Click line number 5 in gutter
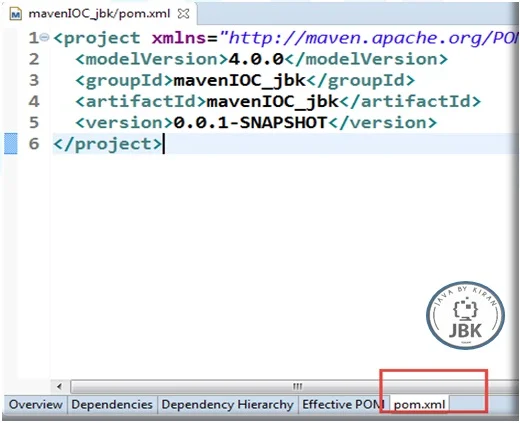The image size is (520, 423). [x=34, y=123]
